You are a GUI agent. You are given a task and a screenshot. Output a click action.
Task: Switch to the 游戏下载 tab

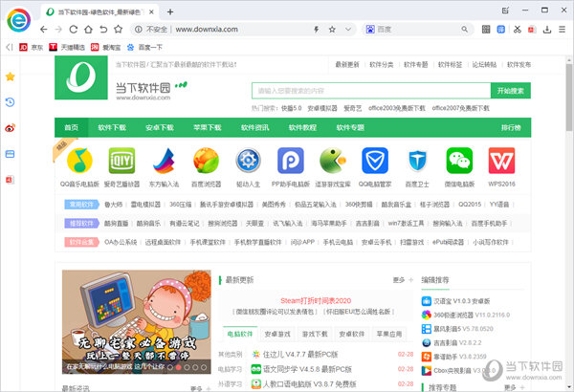click(315, 334)
